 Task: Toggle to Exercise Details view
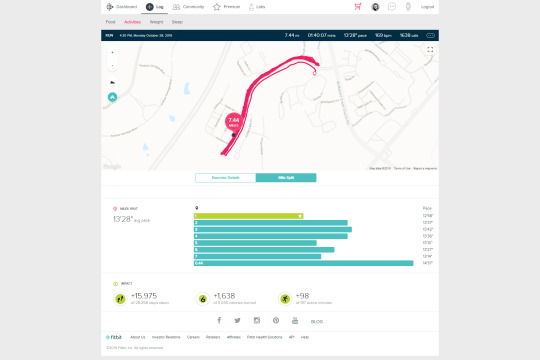tap(226, 178)
